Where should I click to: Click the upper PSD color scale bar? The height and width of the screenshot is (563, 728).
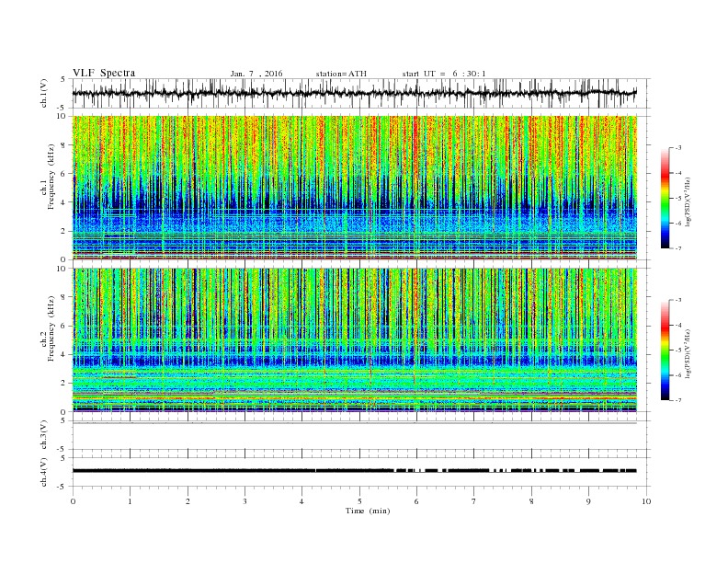coord(665,198)
